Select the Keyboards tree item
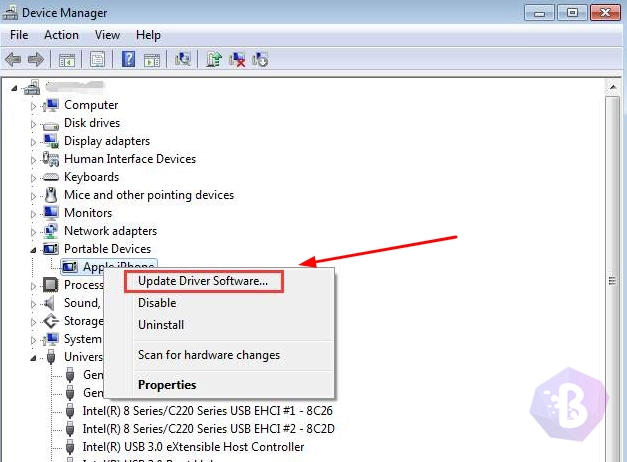Image resolution: width=627 pixels, height=462 pixels. pyautogui.click(x=91, y=177)
